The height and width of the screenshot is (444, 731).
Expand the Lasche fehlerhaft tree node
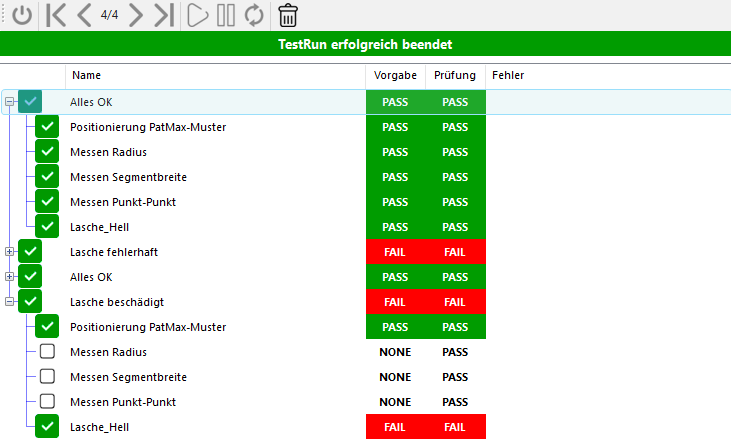click(x=10, y=251)
